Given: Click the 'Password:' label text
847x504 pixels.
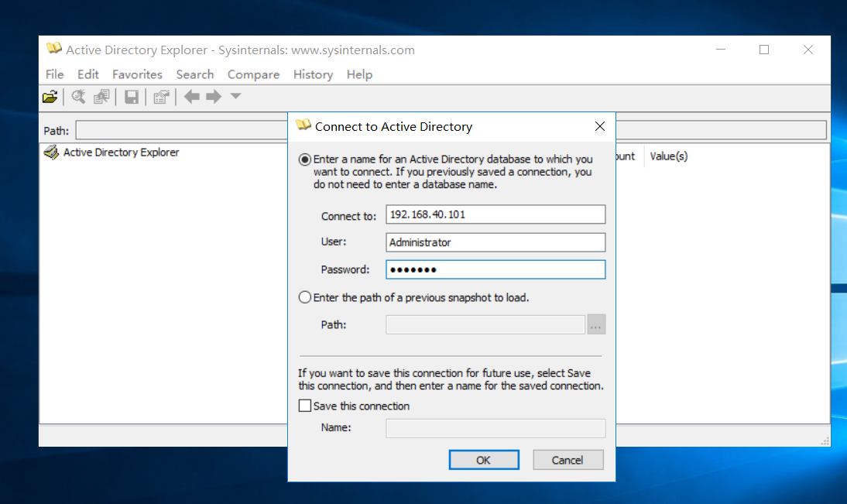Looking at the screenshot, I should (345, 269).
